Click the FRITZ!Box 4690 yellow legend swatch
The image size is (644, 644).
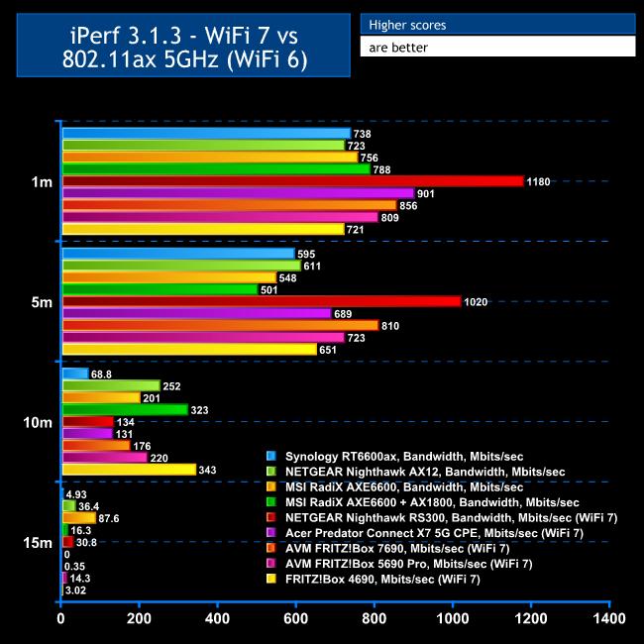pyautogui.click(x=271, y=579)
